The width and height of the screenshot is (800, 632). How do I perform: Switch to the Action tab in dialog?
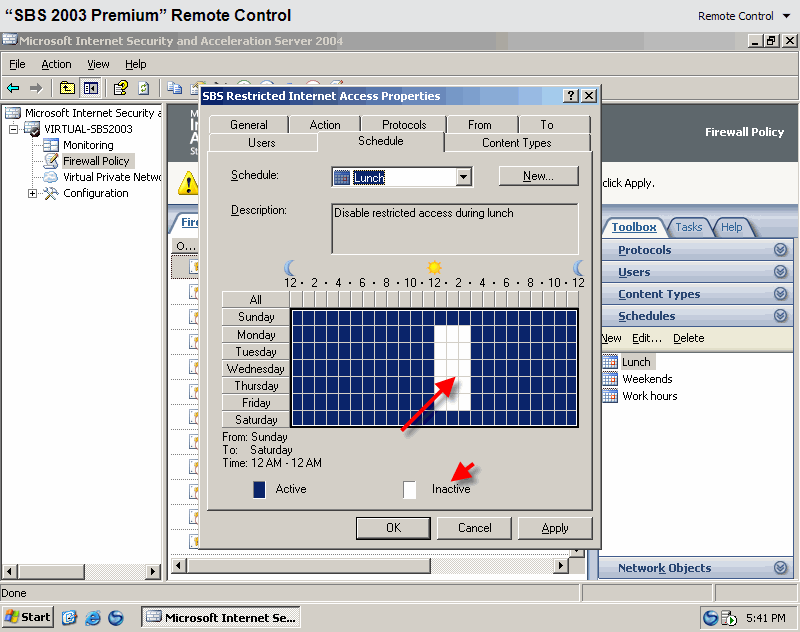(x=325, y=125)
